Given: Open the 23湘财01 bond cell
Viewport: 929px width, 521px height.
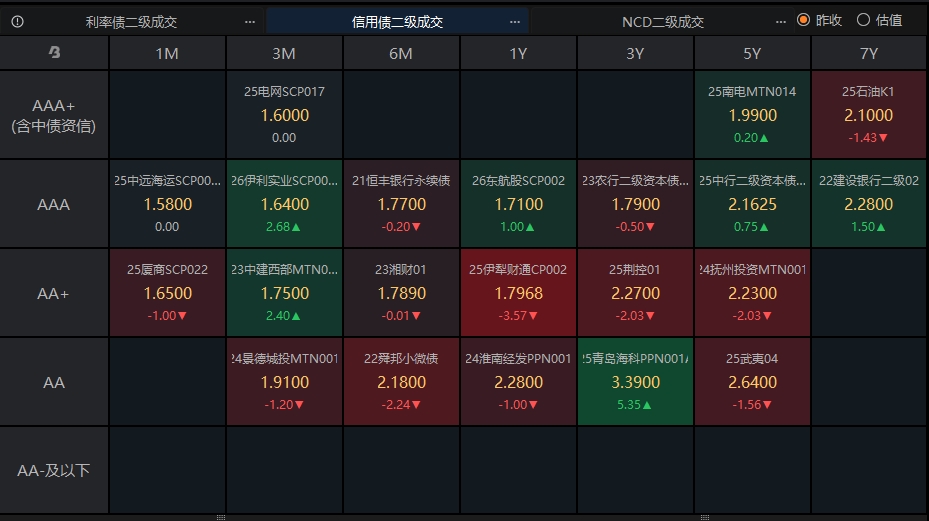Looking at the screenshot, I should pos(401,293).
